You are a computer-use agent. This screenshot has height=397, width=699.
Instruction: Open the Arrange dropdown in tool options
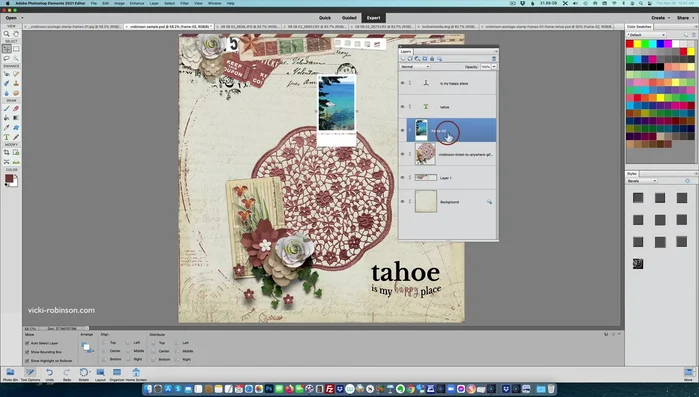click(x=87, y=347)
